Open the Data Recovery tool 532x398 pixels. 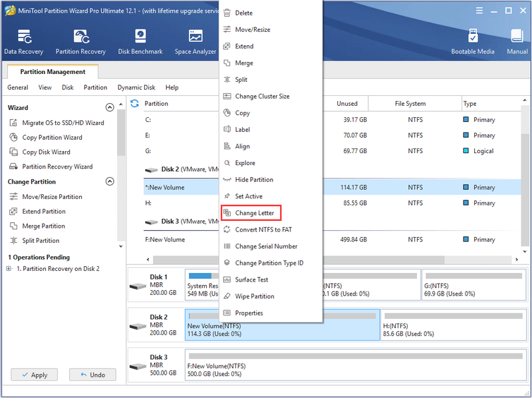(24, 41)
